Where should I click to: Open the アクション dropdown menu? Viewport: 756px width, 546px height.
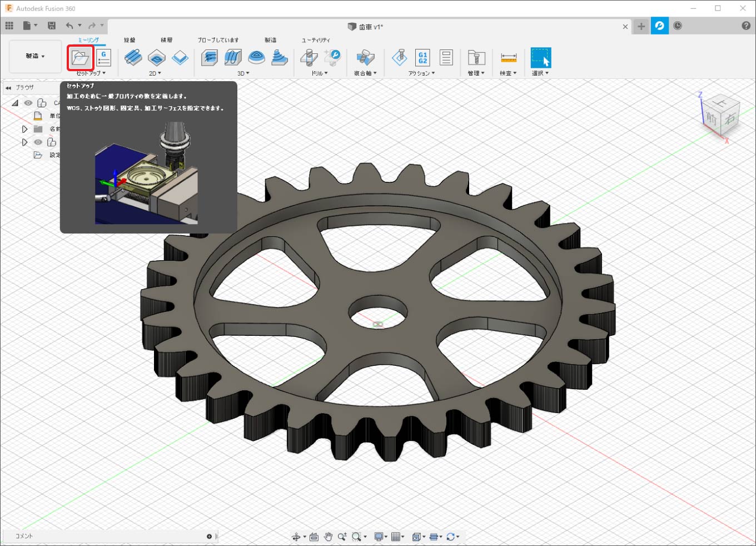[421, 73]
